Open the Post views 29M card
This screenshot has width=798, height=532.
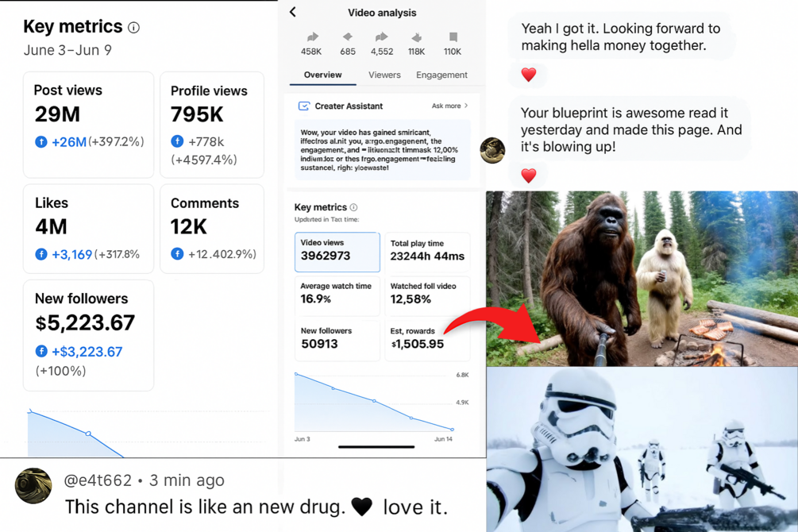[89, 125]
